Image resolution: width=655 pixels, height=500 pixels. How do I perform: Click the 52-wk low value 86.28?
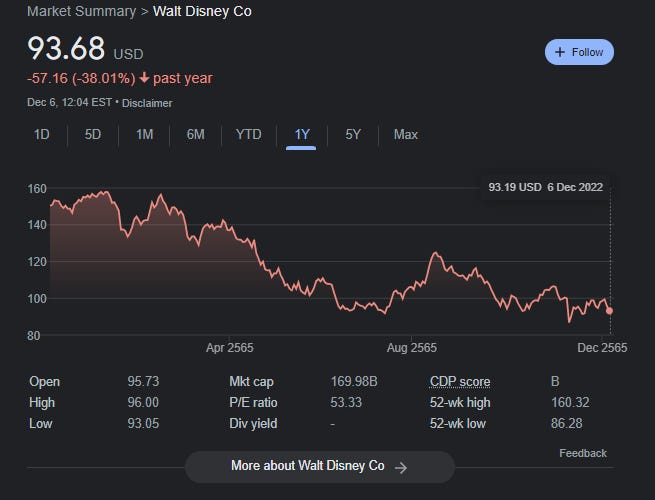tap(566, 424)
